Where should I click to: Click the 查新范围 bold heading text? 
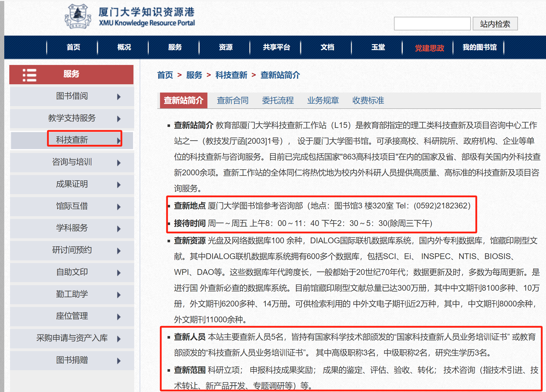(x=190, y=370)
